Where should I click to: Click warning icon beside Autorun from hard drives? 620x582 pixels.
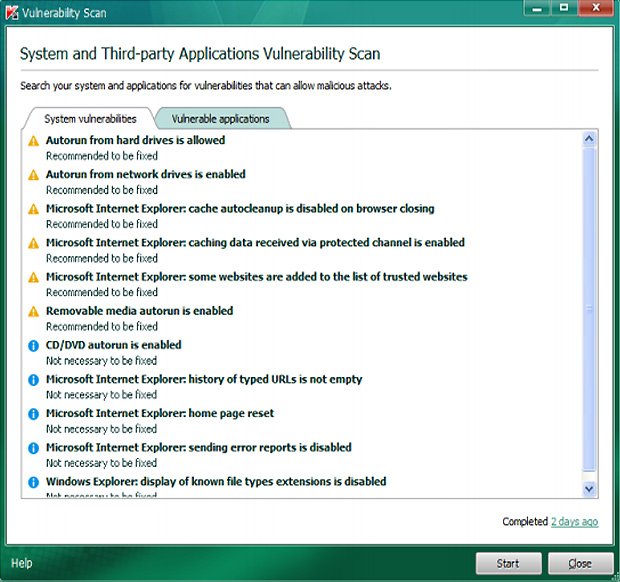pyautogui.click(x=33, y=141)
